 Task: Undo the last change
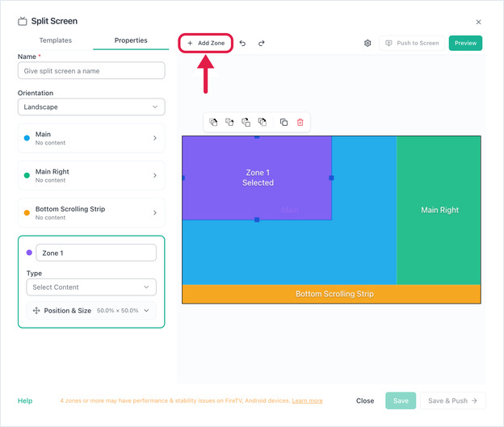[242, 43]
